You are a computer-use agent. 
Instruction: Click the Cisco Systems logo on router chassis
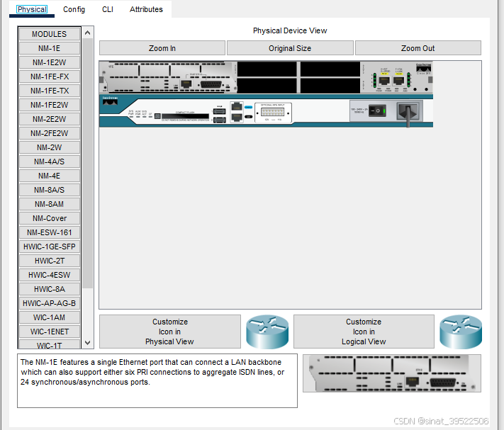pyautogui.click(x=111, y=101)
